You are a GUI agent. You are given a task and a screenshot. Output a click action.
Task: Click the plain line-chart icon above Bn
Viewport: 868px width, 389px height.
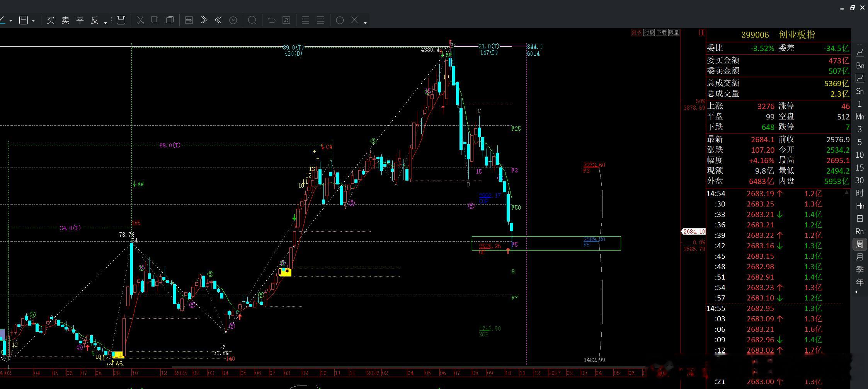pos(860,53)
